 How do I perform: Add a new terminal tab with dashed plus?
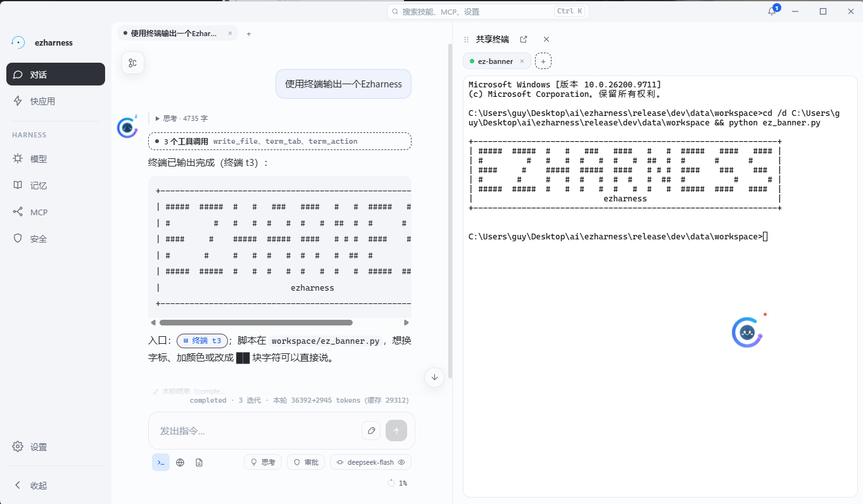pos(543,61)
